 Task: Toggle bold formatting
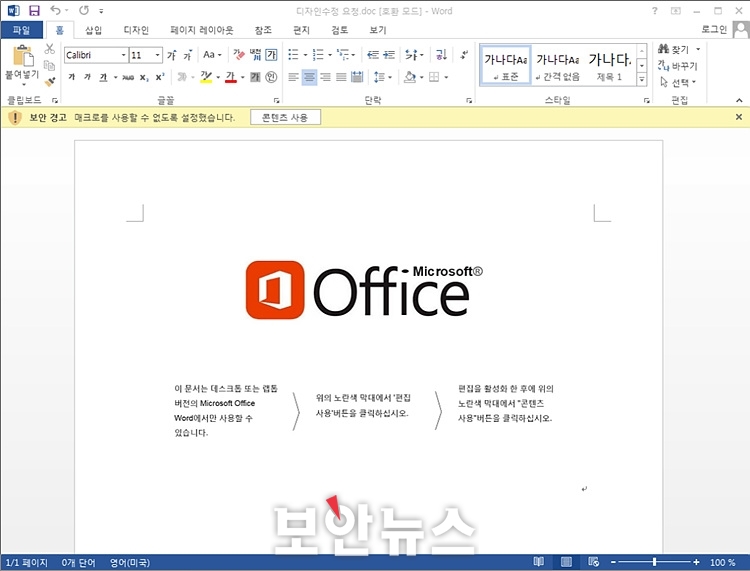pyautogui.click(x=71, y=77)
